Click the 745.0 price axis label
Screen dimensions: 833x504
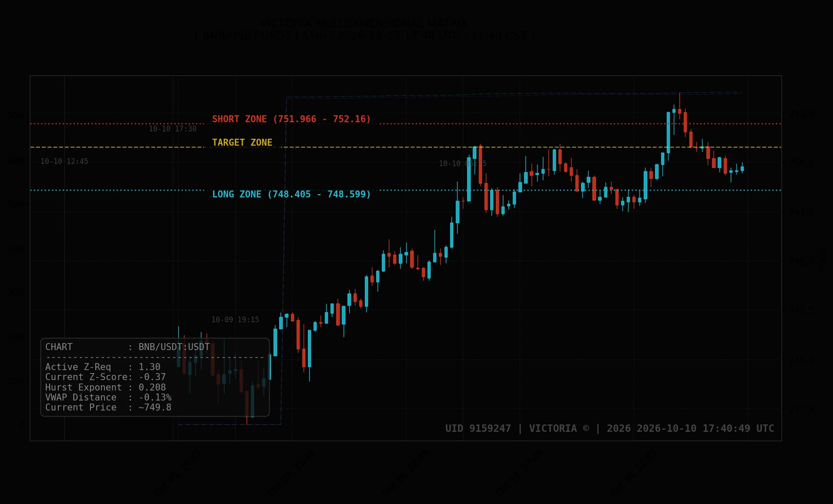click(x=802, y=261)
